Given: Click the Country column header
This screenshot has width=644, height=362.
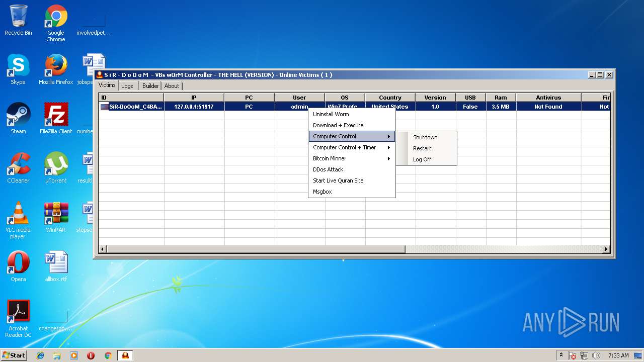Looking at the screenshot, I should (390, 98).
